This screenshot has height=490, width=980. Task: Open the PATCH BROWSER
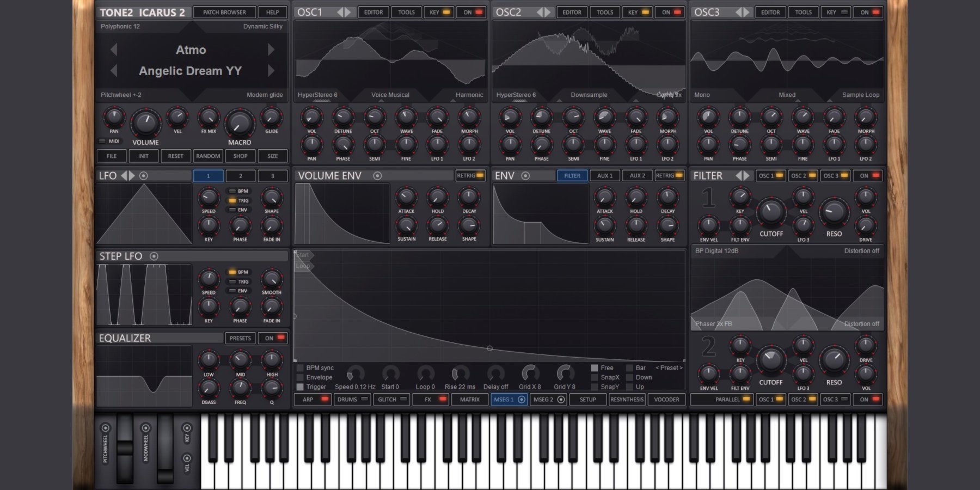(x=224, y=12)
